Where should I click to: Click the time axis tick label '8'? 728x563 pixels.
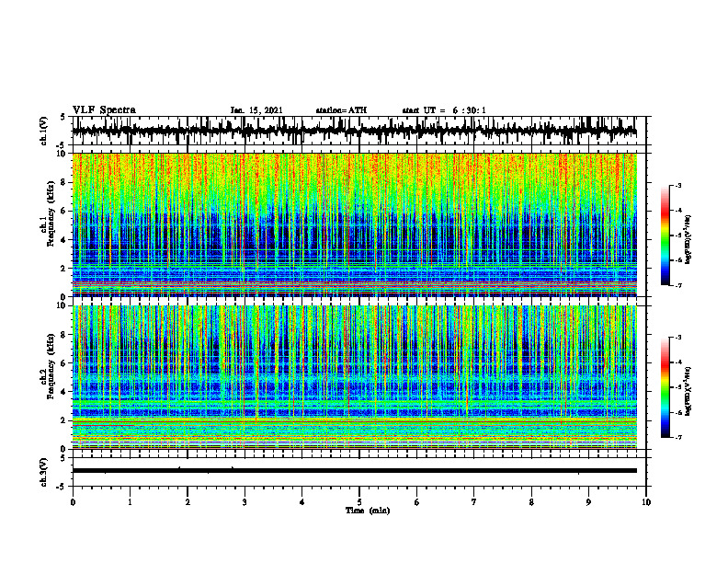coord(531,502)
